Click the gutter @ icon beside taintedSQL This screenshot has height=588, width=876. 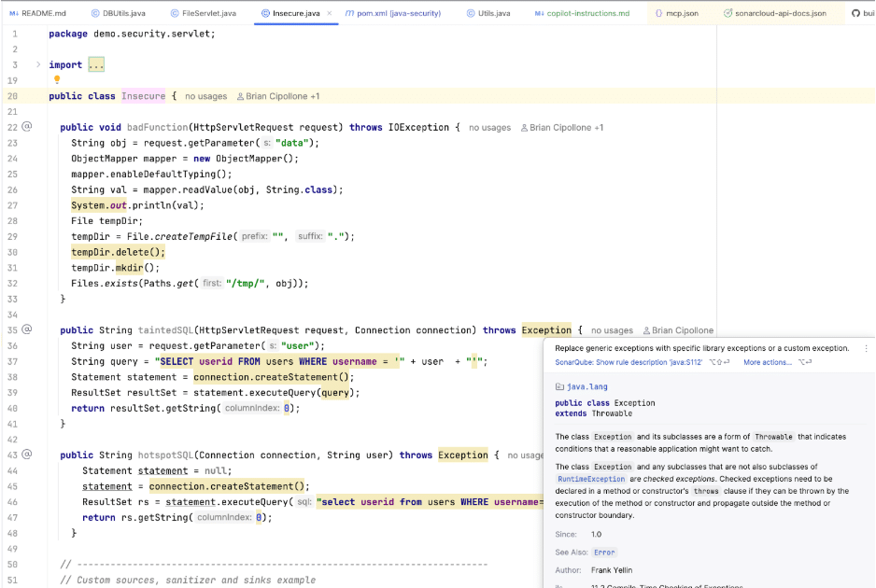click(x=27, y=329)
